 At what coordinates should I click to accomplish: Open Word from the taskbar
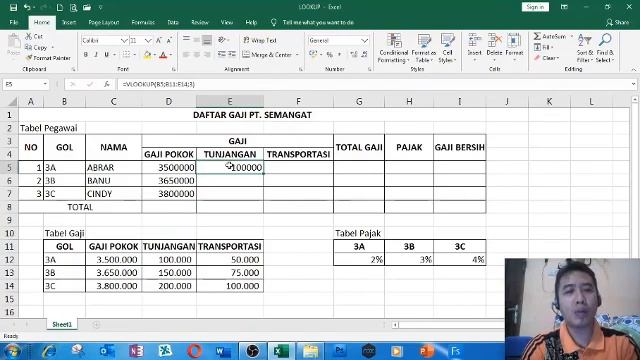pos(223,351)
